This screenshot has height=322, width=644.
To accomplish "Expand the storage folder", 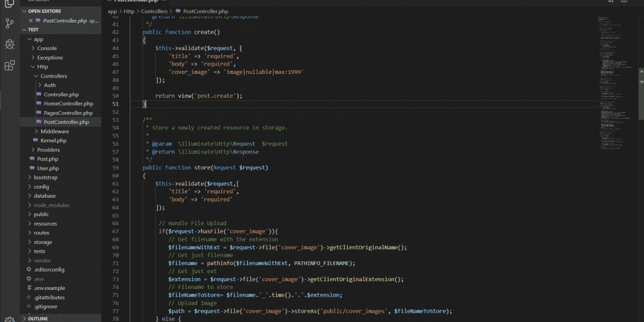I will [30, 242].
